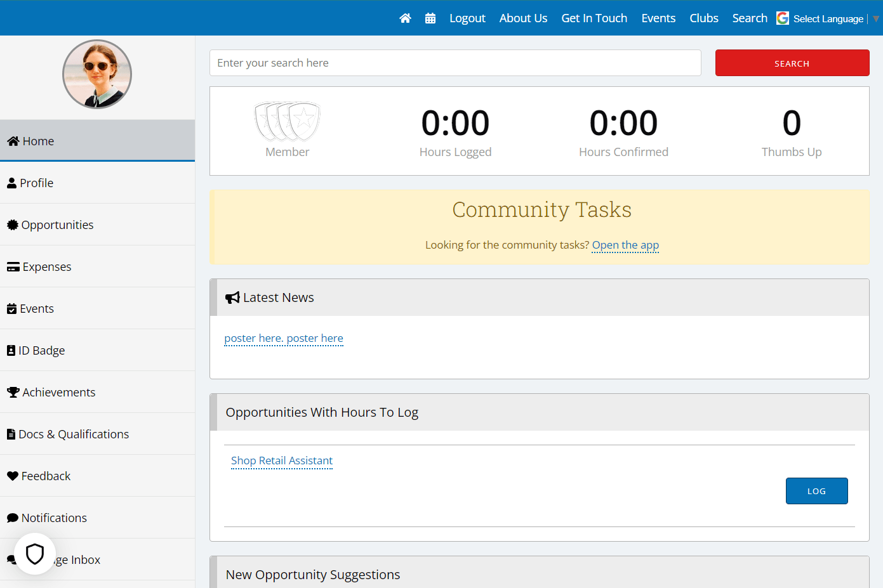This screenshot has height=588, width=883.
Task: Click the megaphone icon beside Latest News
Action: [232, 297]
